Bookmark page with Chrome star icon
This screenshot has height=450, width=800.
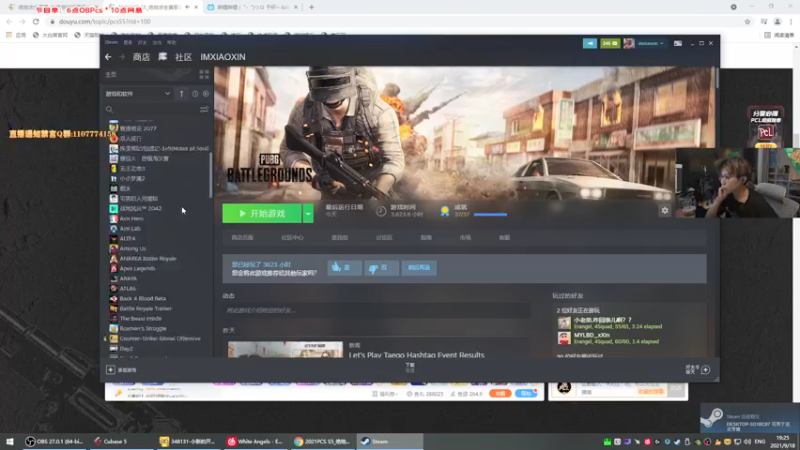[x=747, y=21]
